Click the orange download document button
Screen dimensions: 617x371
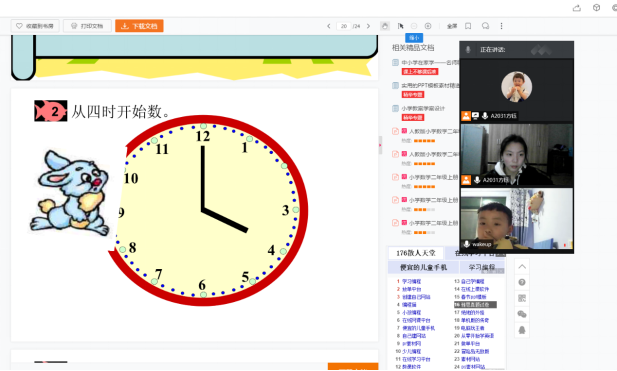pos(139,26)
